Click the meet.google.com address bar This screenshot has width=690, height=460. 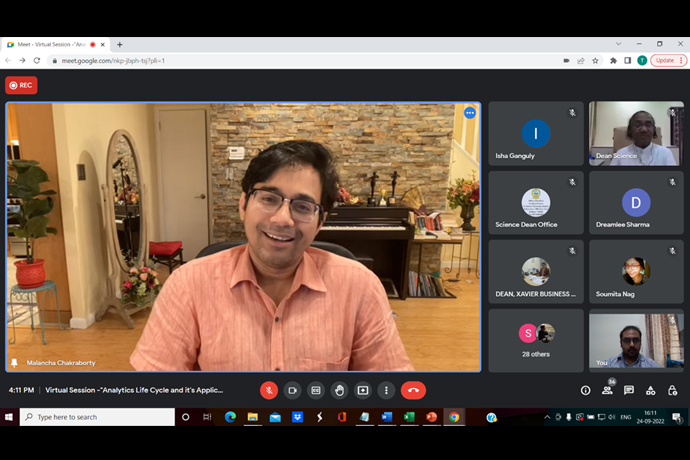[300, 60]
